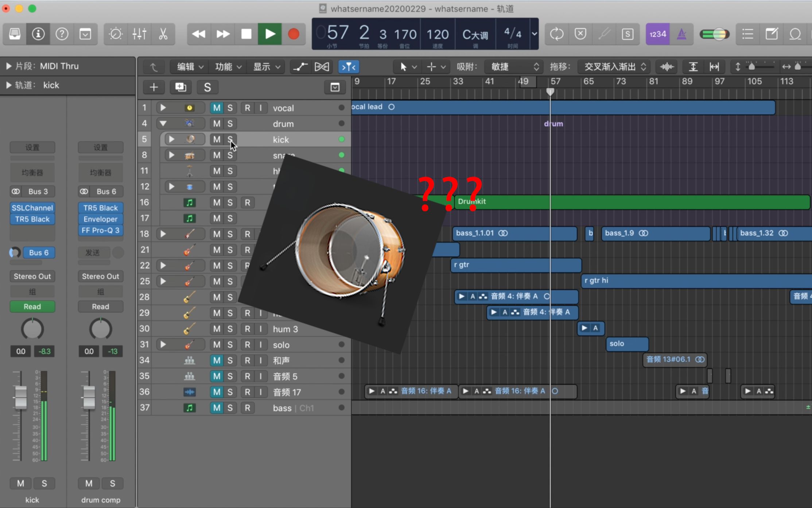Open the Library panel icon
Viewport: 812px width, 508px height.
pyautogui.click(x=15, y=34)
